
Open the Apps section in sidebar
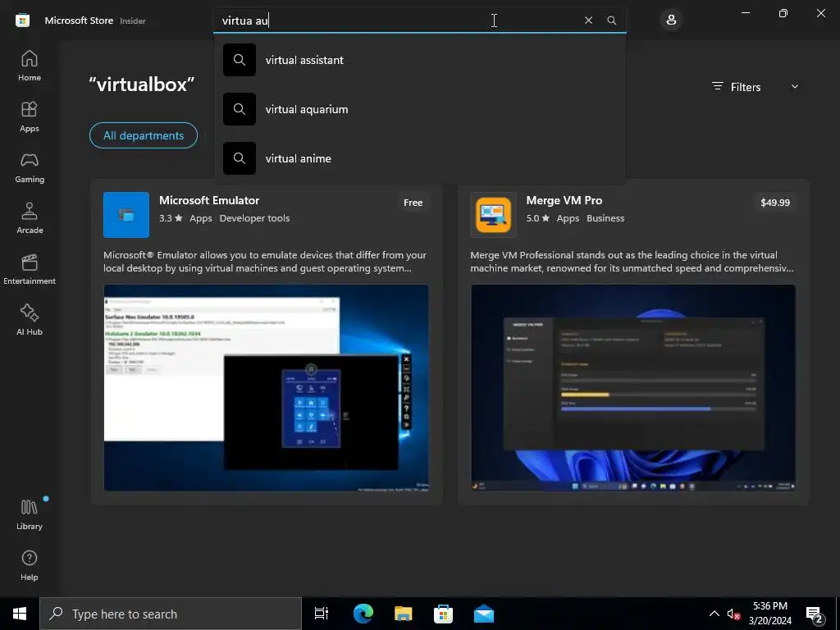[30, 116]
